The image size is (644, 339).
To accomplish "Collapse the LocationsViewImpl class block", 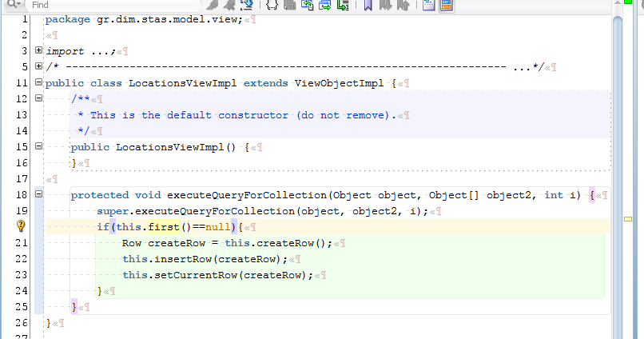I will (38, 82).
